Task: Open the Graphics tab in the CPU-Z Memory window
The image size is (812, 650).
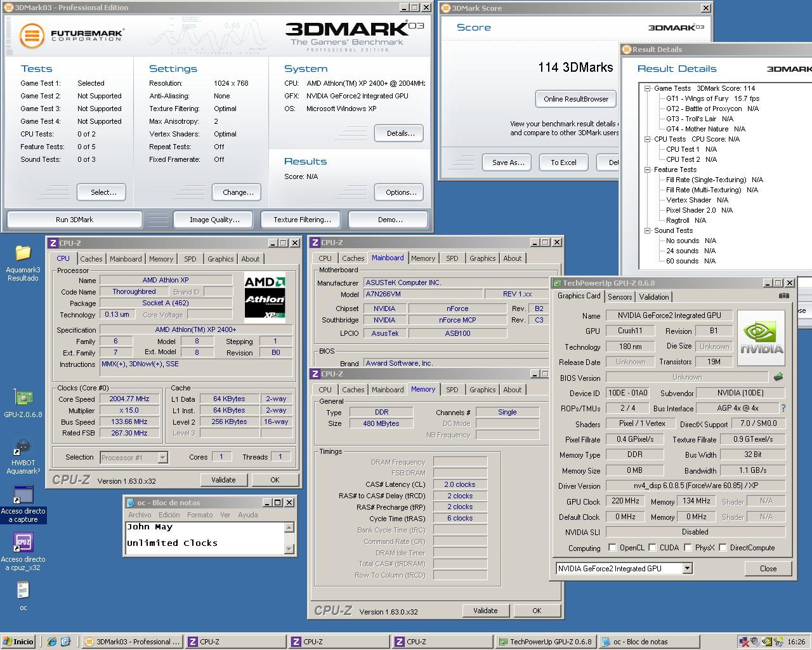Action: [483, 390]
